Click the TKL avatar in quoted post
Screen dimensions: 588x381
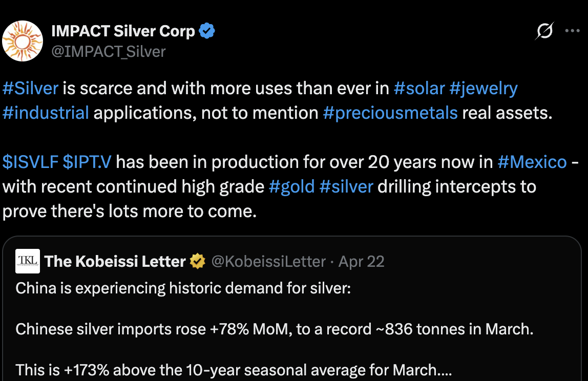(27, 261)
